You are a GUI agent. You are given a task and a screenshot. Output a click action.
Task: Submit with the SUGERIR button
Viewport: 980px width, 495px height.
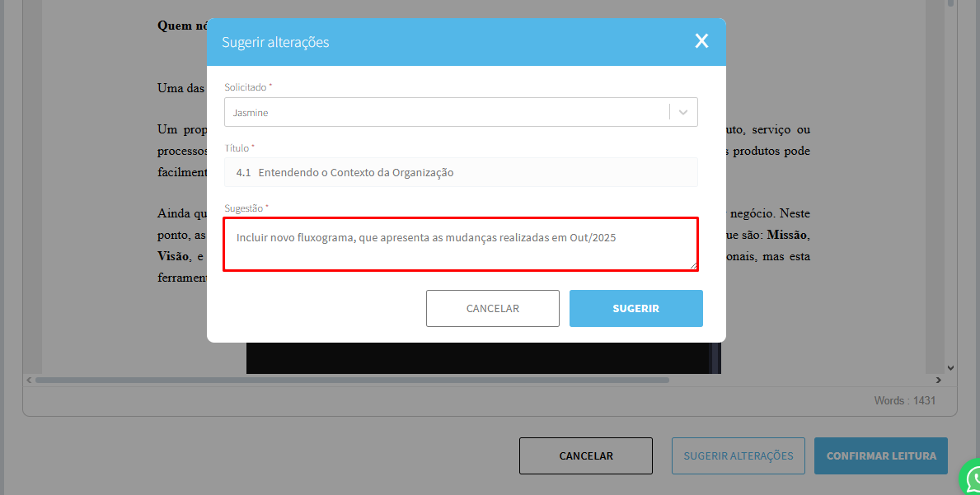coord(635,308)
